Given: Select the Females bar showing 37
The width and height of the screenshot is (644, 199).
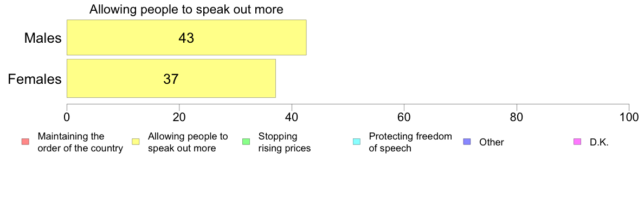Looking at the screenshot, I should coord(171,78).
